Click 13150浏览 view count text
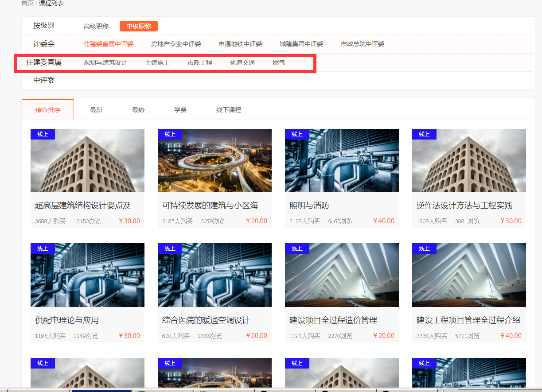The height and width of the screenshot is (392, 542). pos(87,221)
